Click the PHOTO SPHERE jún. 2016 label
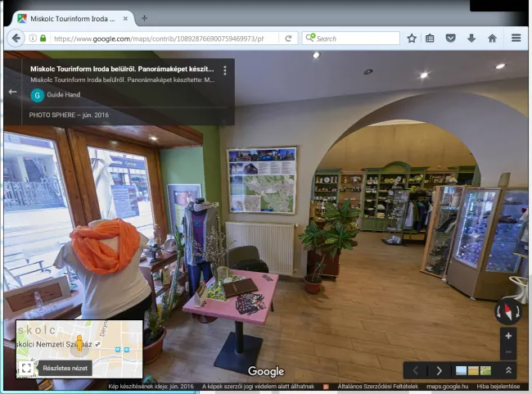Image resolution: width=532 pixels, height=394 pixels. [69, 115]
